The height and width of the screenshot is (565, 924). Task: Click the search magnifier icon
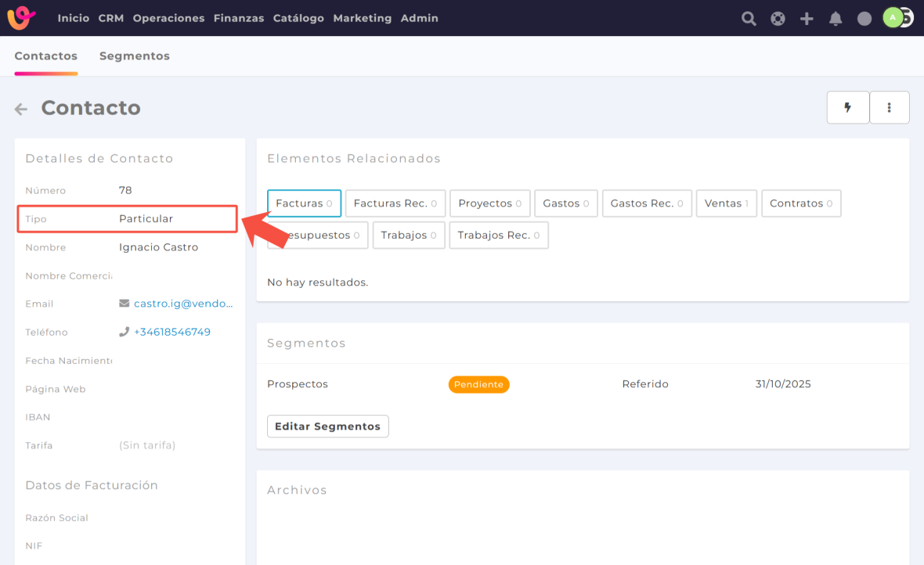pyautogui.click(x=749, y=19)
